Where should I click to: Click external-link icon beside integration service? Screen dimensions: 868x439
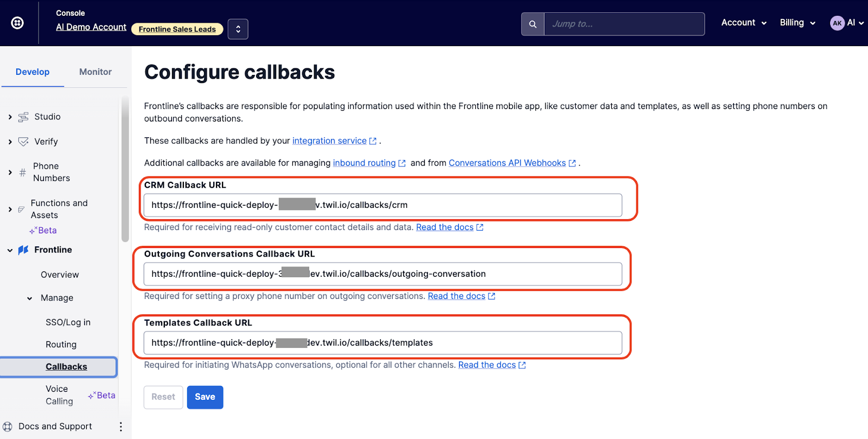click(x=373, y=141)
